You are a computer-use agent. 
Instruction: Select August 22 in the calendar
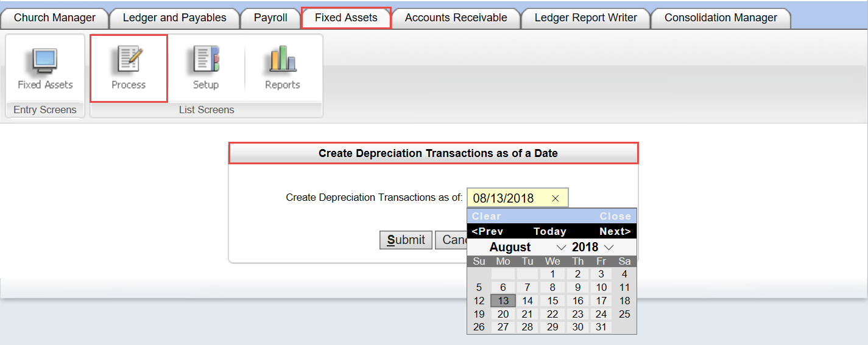click(x=552, y=315)
